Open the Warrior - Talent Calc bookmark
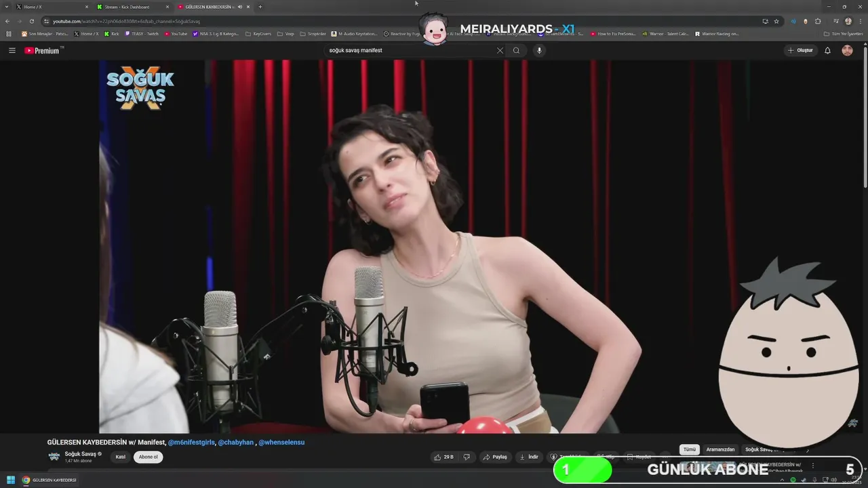The height and width of the screenshot is (488, 868). tap(665, 33)
